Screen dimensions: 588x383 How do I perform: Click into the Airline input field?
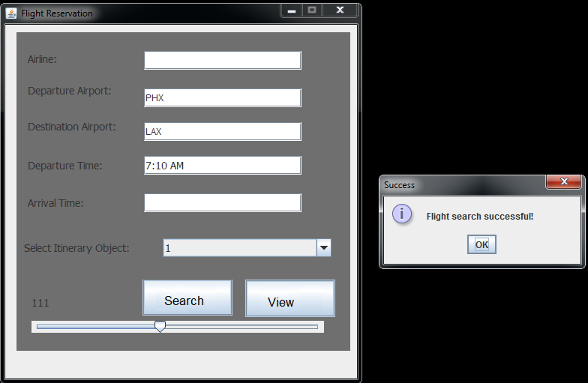click(222, 60)
